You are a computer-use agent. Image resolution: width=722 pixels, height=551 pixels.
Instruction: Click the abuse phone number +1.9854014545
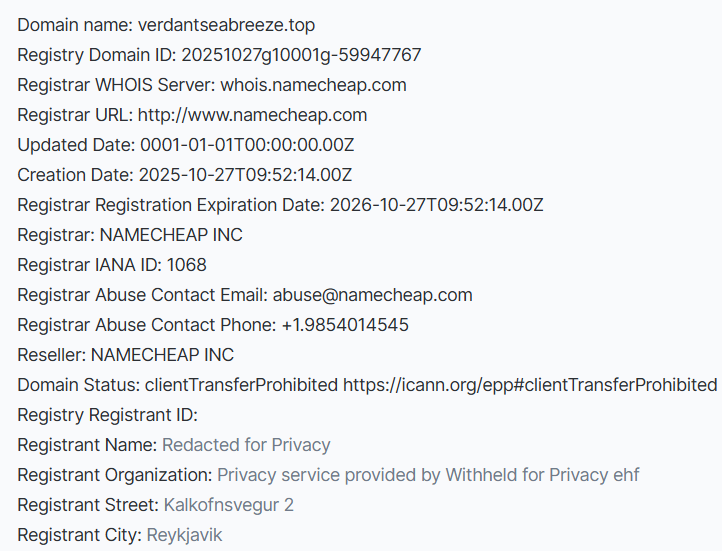pos(341,325)
